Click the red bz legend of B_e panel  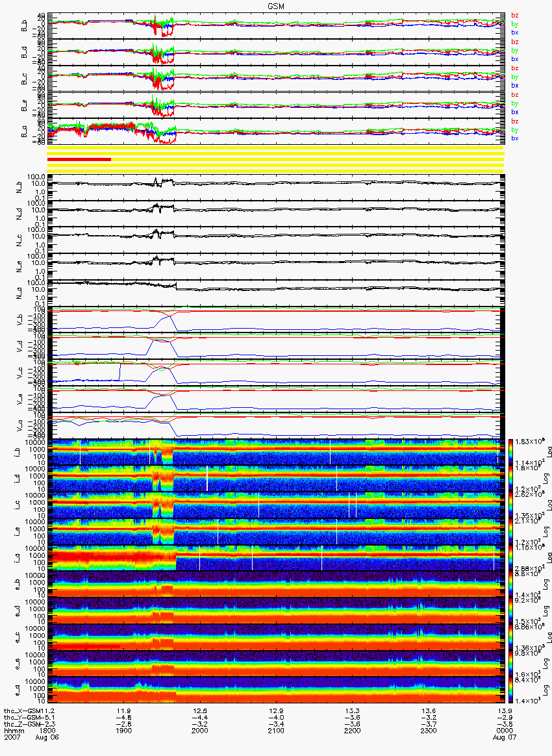pos(515,95)
